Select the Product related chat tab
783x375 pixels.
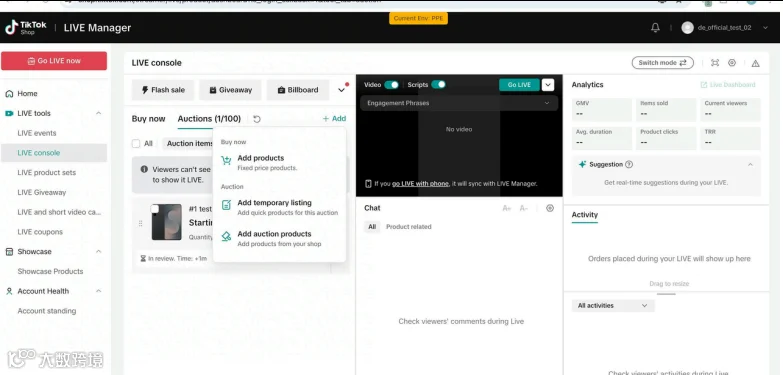click(x=408, y=227)
